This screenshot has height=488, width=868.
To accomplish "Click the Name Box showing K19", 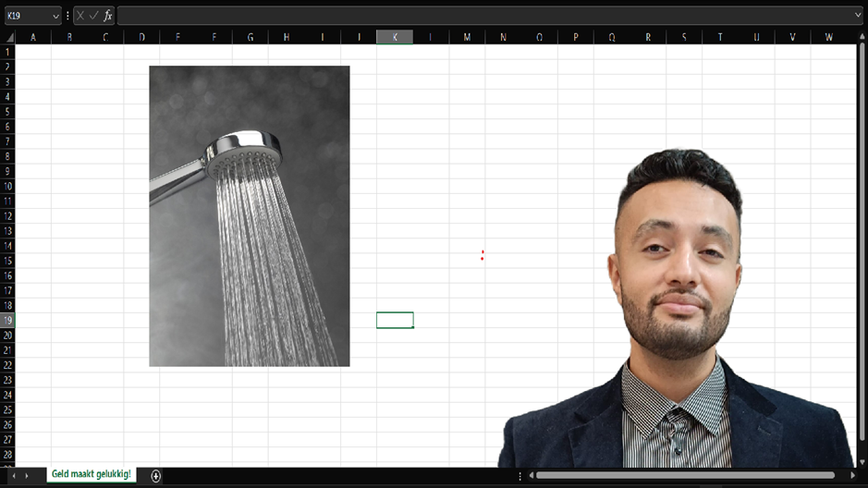I will pos(26,16).
